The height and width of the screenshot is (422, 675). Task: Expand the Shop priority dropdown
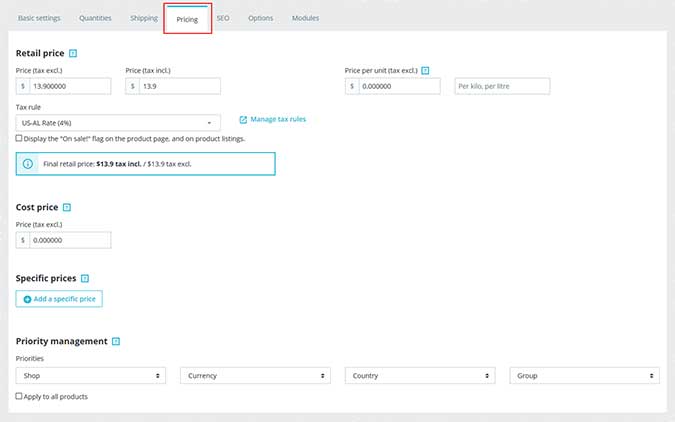tap(91, 376)
